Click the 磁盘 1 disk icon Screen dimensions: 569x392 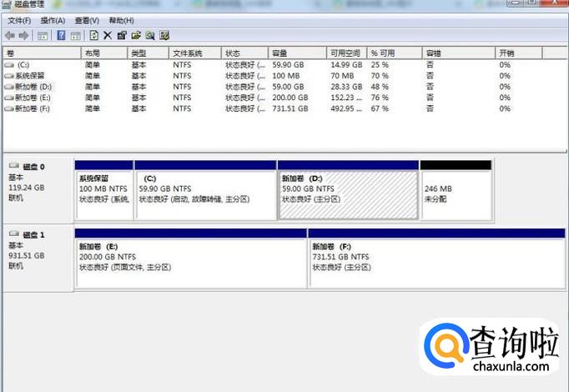(14, 234)
